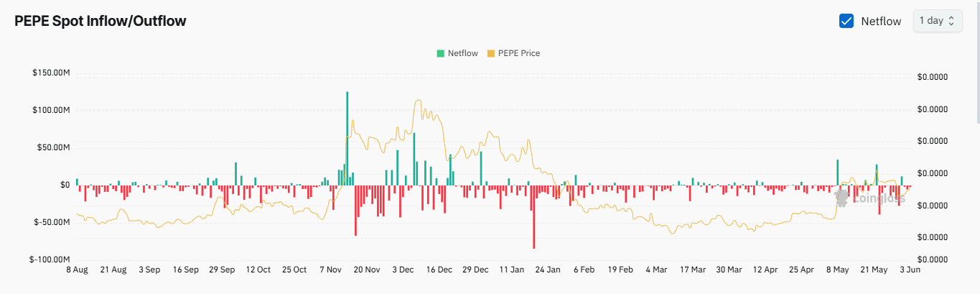The height and width of the screenshot is (294, 980).
Task: Click the 6 Feb date label
Action: tap(584, 270)
